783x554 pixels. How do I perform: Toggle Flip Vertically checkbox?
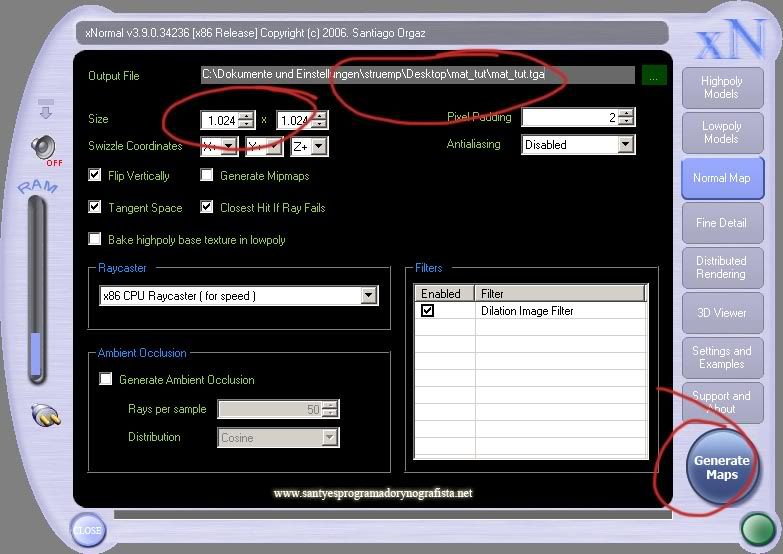pyautogui.click(x=94, y=175)
